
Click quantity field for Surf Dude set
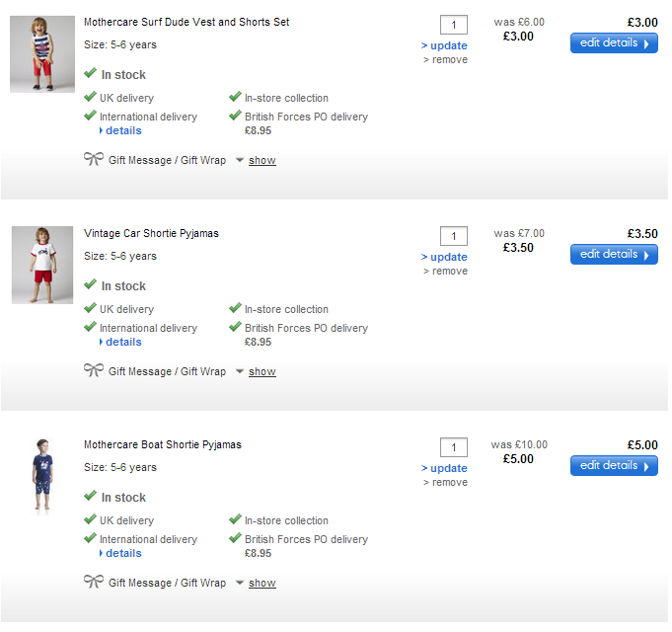tap(454, 25)
